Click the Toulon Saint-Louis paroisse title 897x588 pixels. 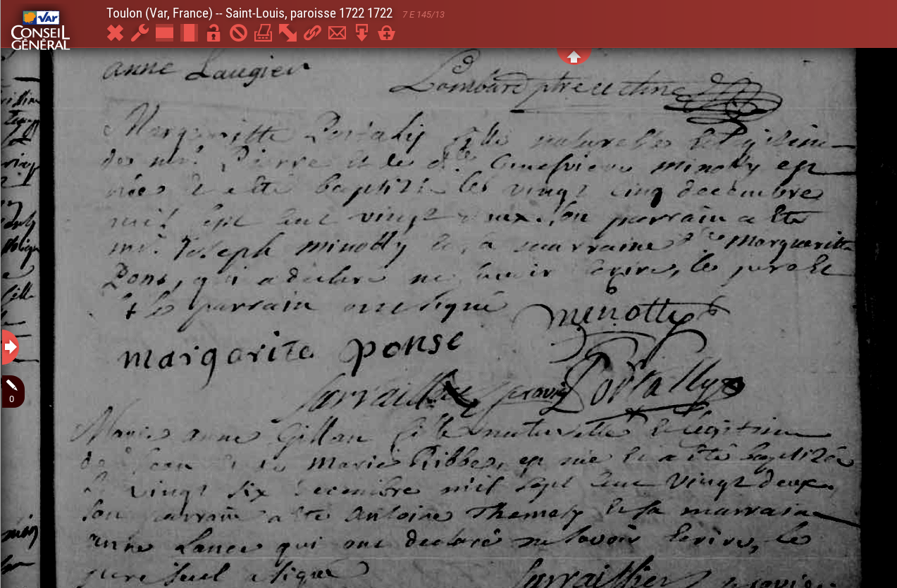pos(249,13)
